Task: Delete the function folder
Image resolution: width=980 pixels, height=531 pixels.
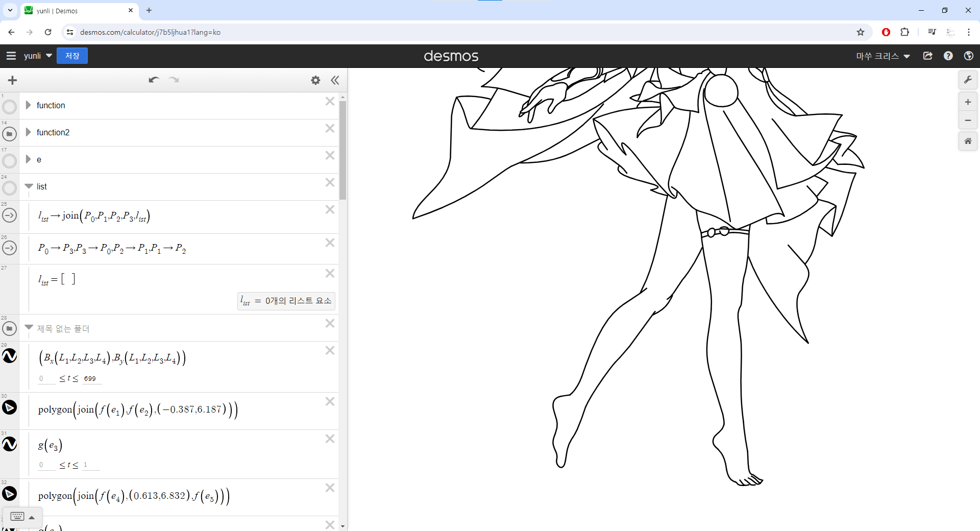Action: [x=330, y=101]
